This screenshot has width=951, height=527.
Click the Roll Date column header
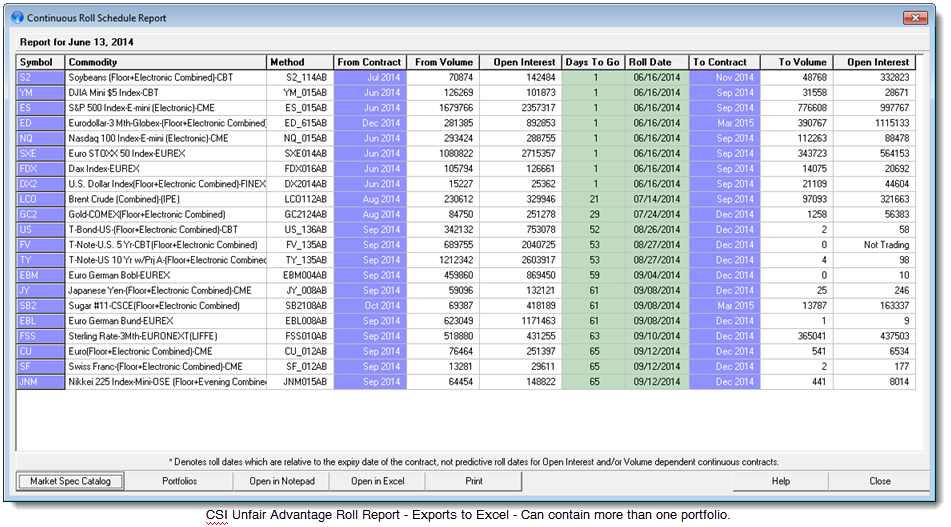click(657, 62)
